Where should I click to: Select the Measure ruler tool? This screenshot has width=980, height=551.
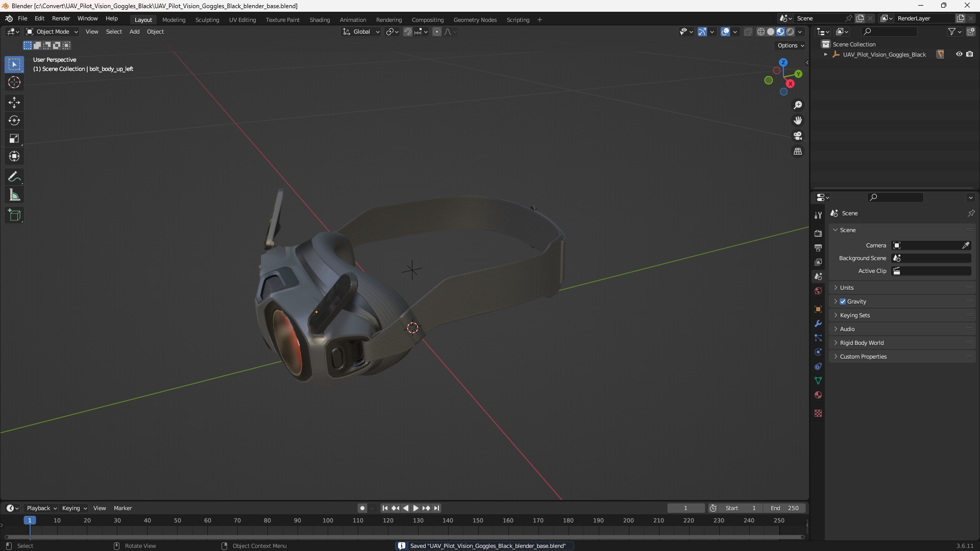[x=14, y=195]
